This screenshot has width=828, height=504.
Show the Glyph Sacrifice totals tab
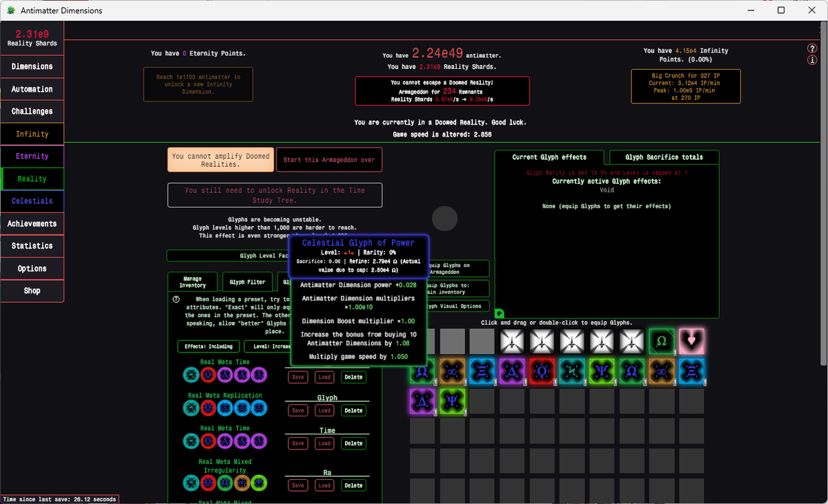(664, 157)
